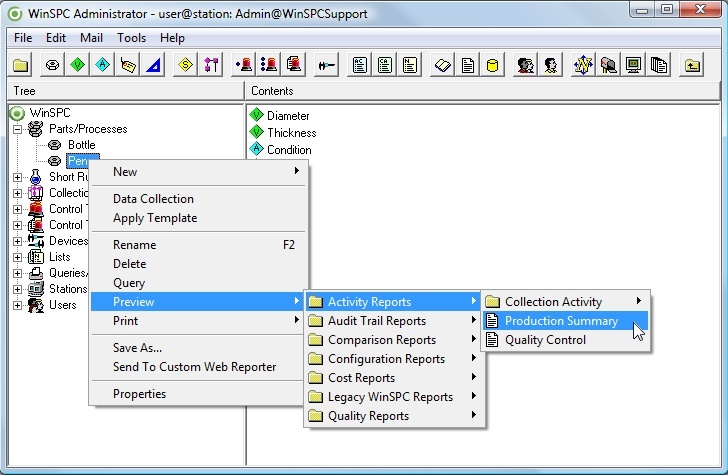The height and width of the screenshot is (475, 728).
Task: Select Apply Template in context menu
Action: pos(198,218)
